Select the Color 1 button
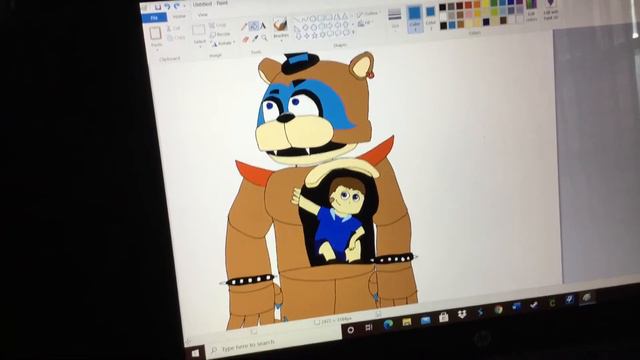Screen dimensions: 640x360 (x=415, y=19)
